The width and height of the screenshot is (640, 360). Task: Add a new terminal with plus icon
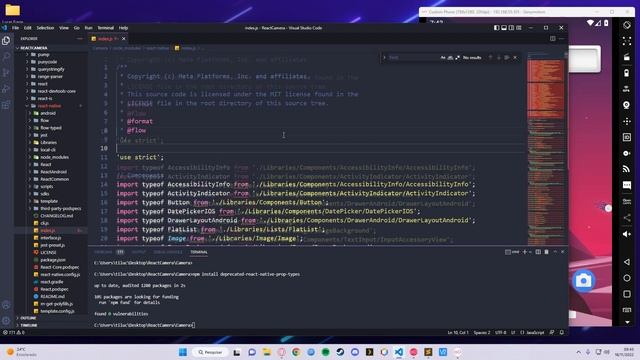coord(525,252)
